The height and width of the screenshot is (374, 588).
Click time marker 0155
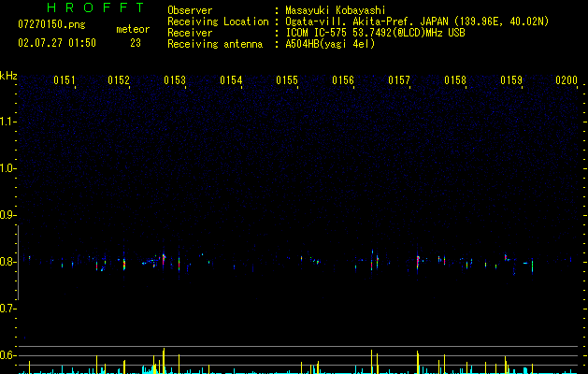[x=287, y=79]
